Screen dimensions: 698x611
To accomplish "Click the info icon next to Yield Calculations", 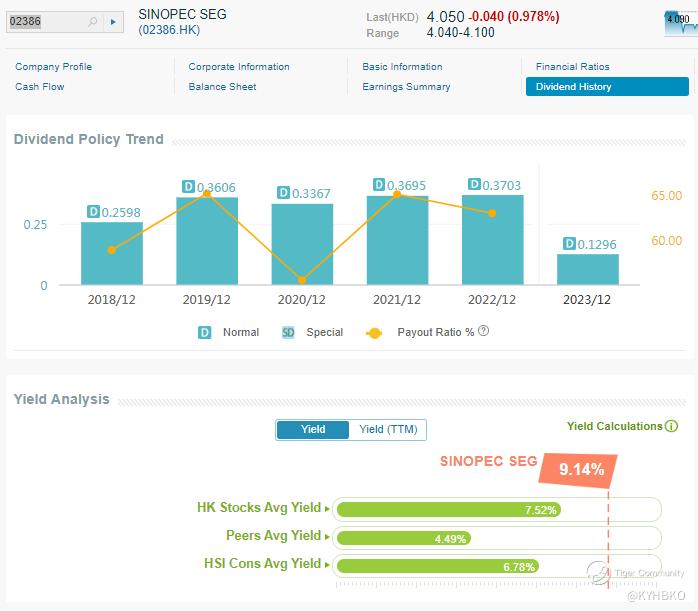I will point(671,426).
